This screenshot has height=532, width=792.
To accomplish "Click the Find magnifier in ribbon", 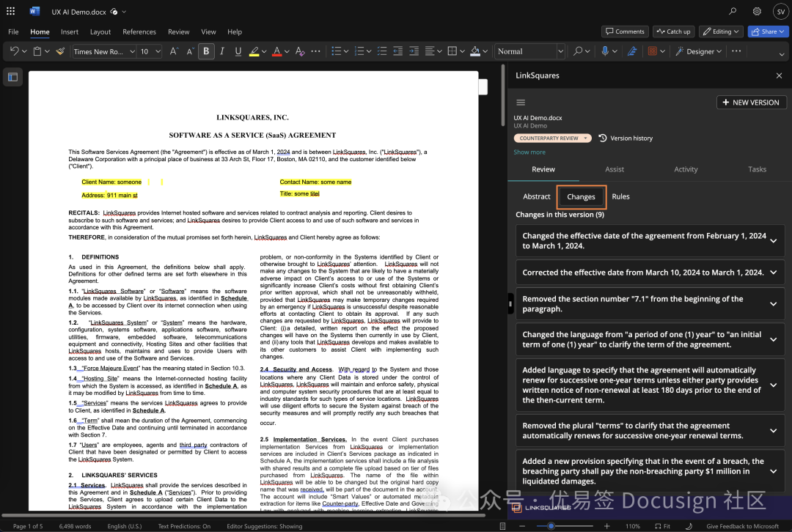I will point(578,51).
